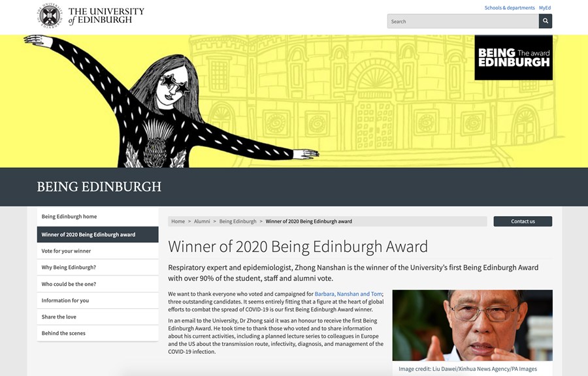
Task: Open Who could be the one? page
Action: point(97,284)
